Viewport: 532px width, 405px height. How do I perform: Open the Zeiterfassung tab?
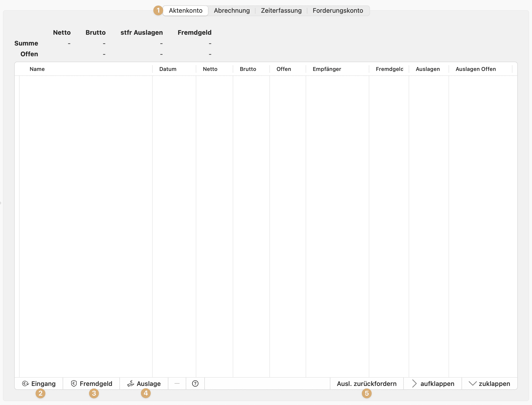coord(281,11)
